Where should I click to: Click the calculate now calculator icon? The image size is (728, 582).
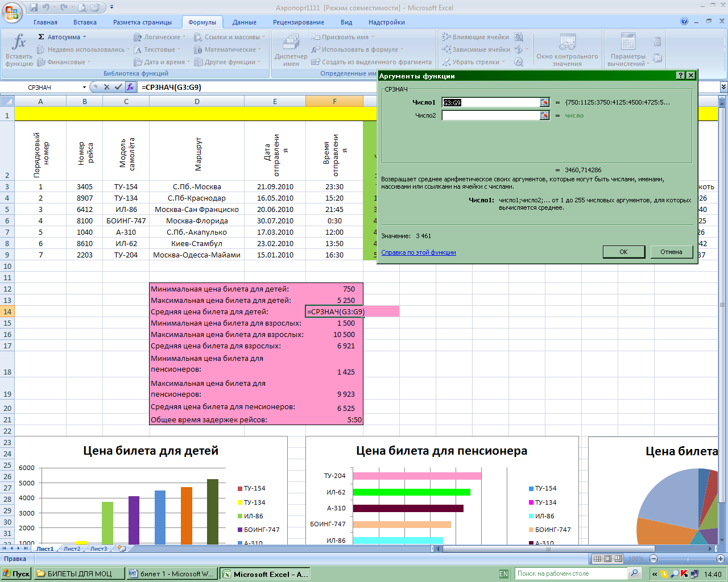pos(657,41)
